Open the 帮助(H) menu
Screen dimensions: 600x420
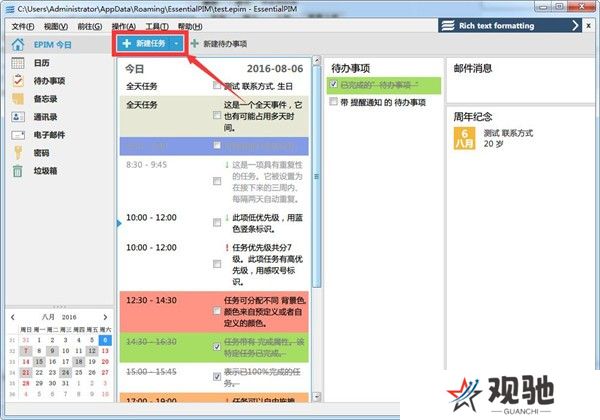point(190,26)
